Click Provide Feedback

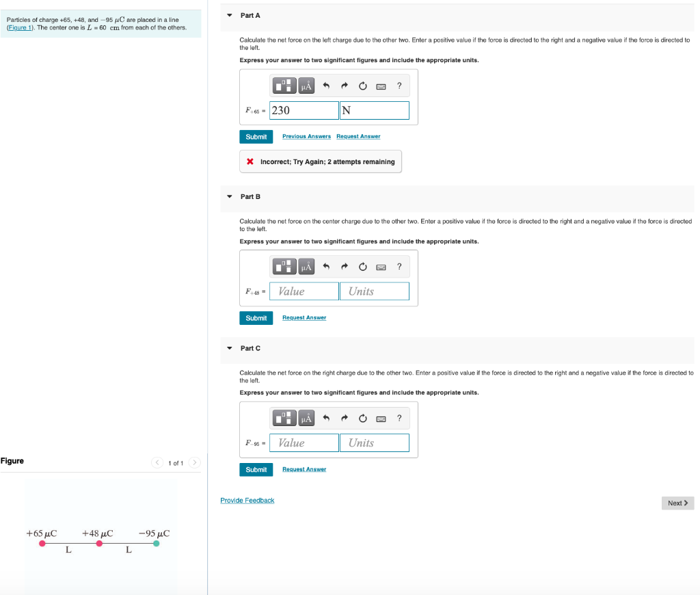point(247,500)
